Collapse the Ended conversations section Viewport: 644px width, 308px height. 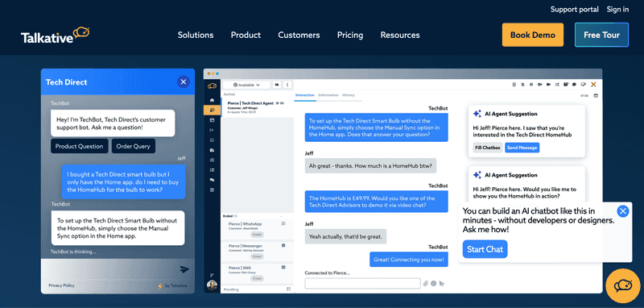tap(281, 216)
